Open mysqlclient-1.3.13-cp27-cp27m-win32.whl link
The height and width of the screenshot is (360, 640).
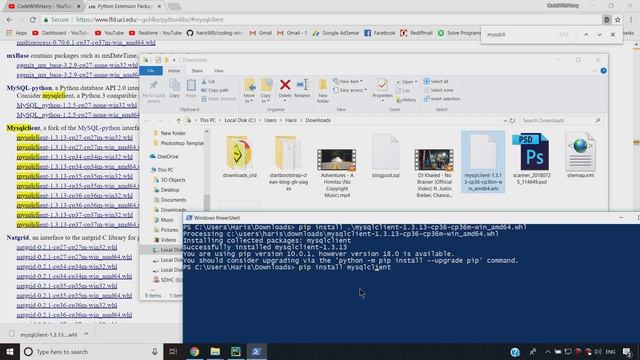(75, 138)
